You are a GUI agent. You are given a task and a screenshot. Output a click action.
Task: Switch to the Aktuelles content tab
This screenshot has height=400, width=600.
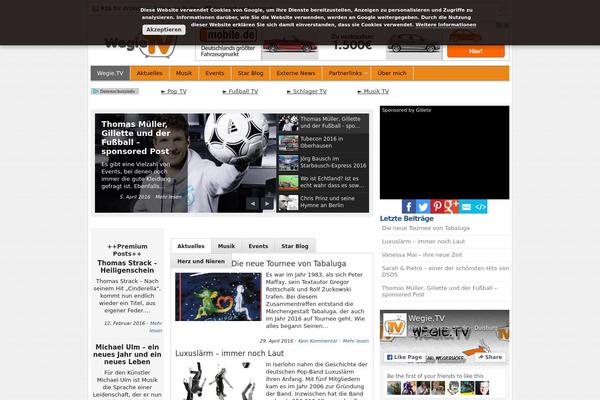(x=191, y=246)
